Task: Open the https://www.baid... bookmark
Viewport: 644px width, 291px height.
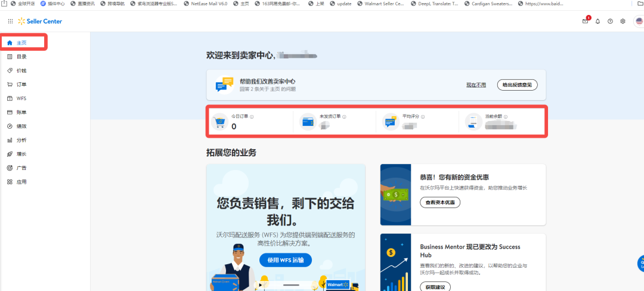Action: click(541, 4)
